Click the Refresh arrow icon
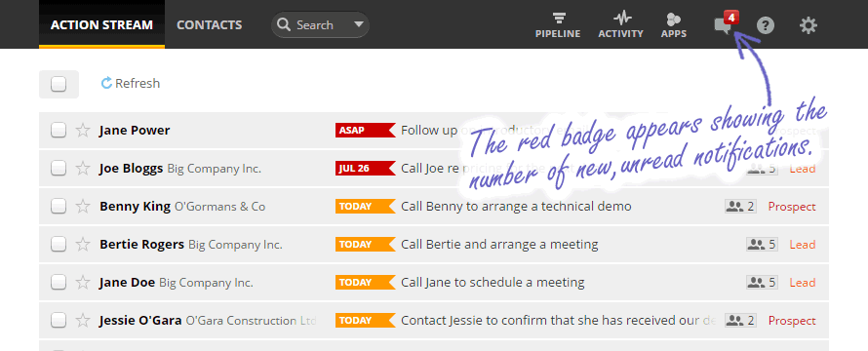The width and height of the screenshot is (868, 351). coord(106,83)
